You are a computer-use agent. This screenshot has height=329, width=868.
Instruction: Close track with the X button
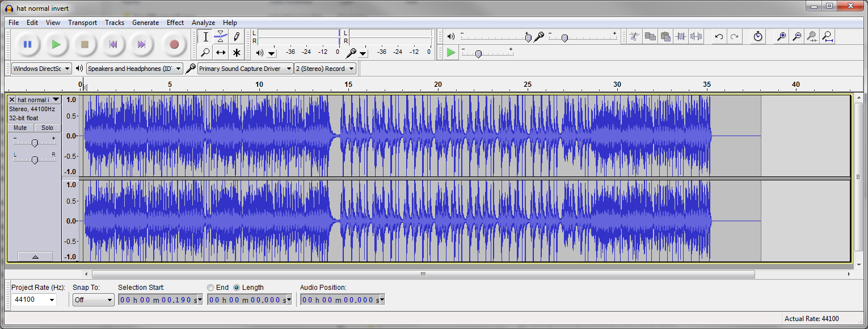[12, 100]
